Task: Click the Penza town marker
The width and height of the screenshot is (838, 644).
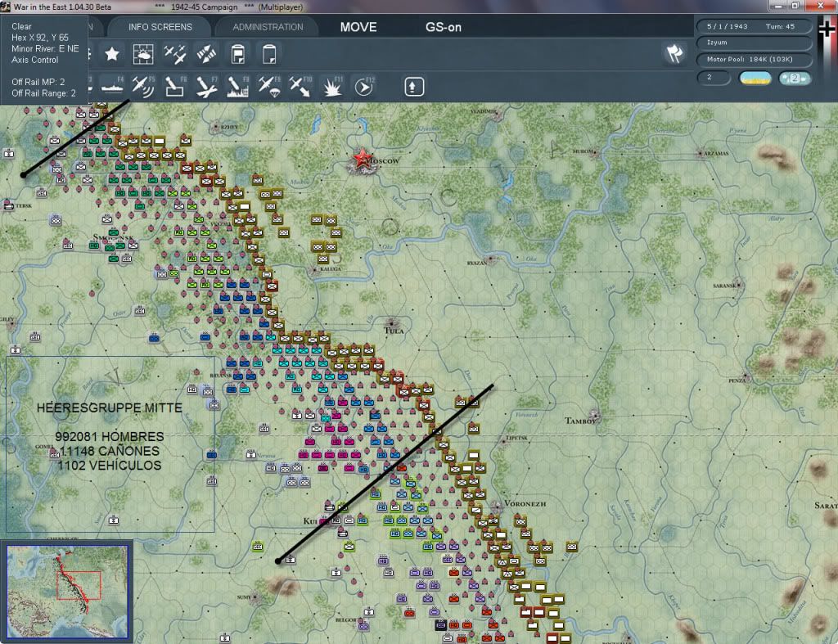Action: pos(746,379)
